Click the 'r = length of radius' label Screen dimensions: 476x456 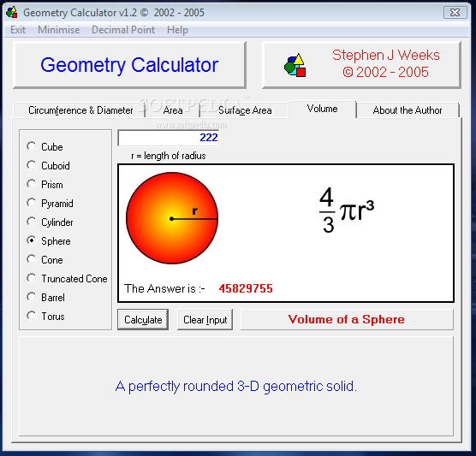point(169,156)
